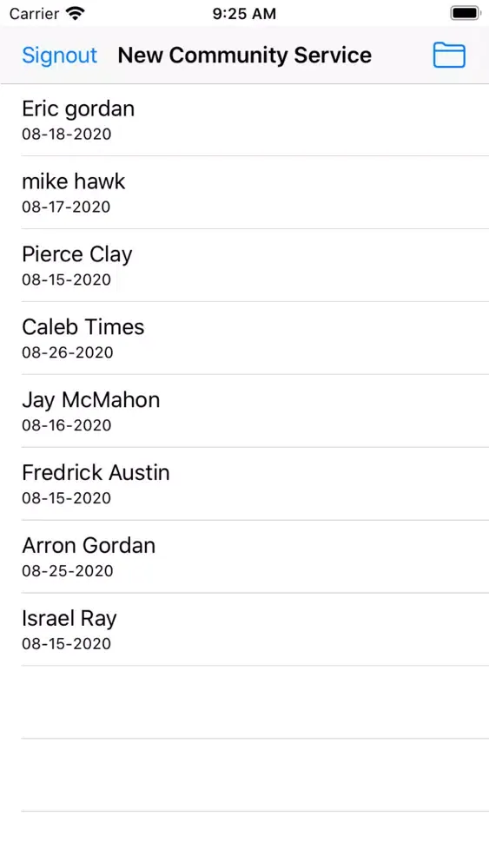The image size is (489, 868).
Task: Tap the Carrier label in status bar
Action: [35, 14]
